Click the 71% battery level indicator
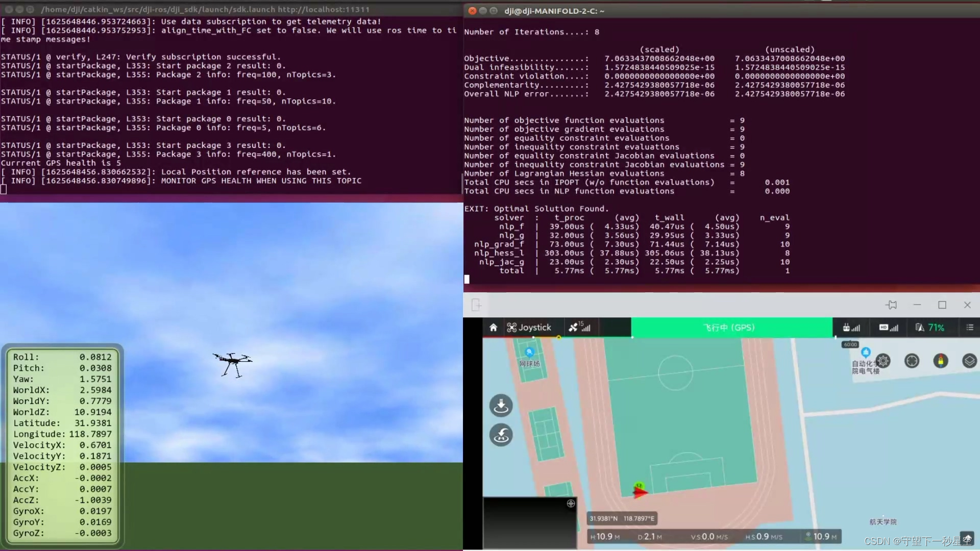The width and height of the screenshot is (980, 551). [930, 328]
